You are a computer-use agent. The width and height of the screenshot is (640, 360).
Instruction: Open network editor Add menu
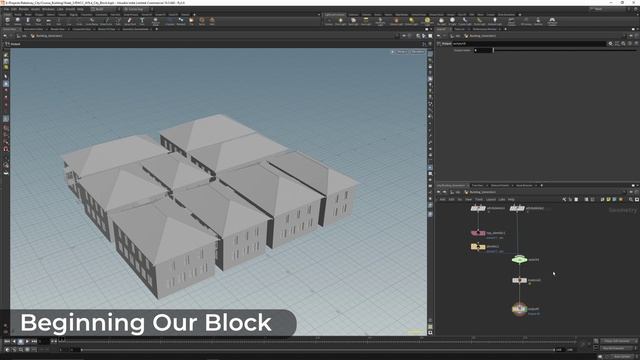442,199
